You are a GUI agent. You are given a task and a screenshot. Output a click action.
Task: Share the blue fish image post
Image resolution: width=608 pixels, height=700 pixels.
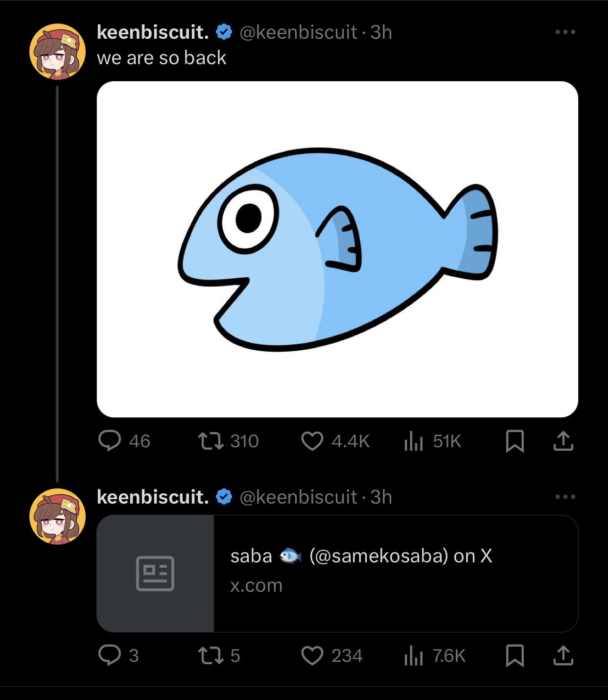[563, 441]
